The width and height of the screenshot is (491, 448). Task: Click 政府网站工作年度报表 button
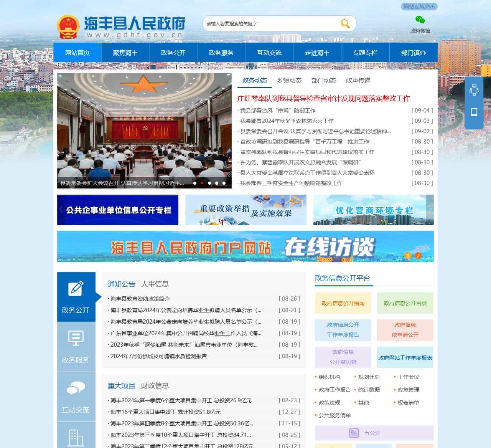pos(405,357)
